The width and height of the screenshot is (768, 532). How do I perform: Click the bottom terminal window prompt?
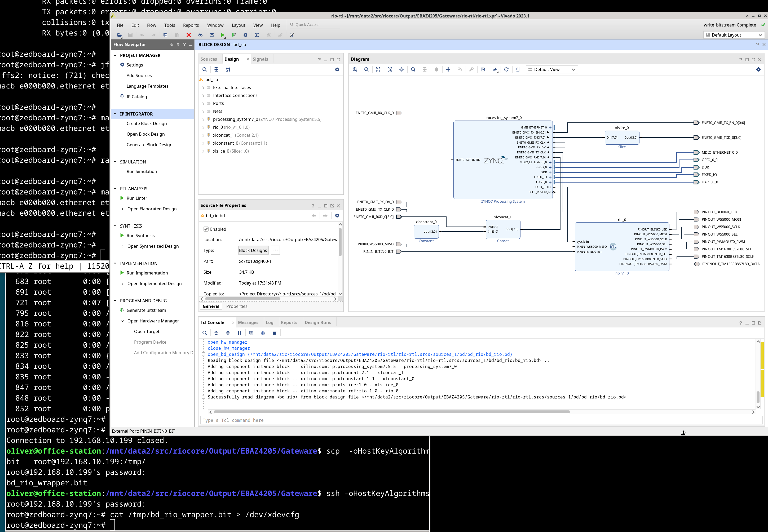tap(112, 526)
